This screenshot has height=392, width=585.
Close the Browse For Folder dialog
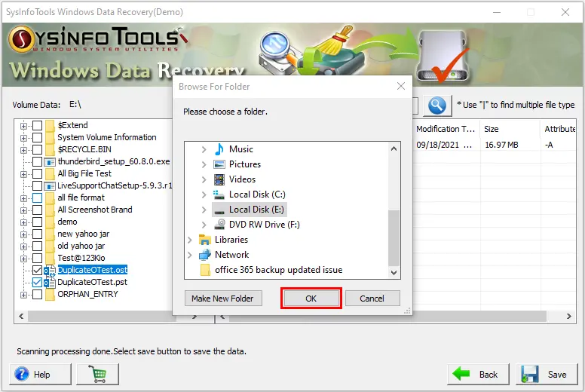tap(401, 86)
